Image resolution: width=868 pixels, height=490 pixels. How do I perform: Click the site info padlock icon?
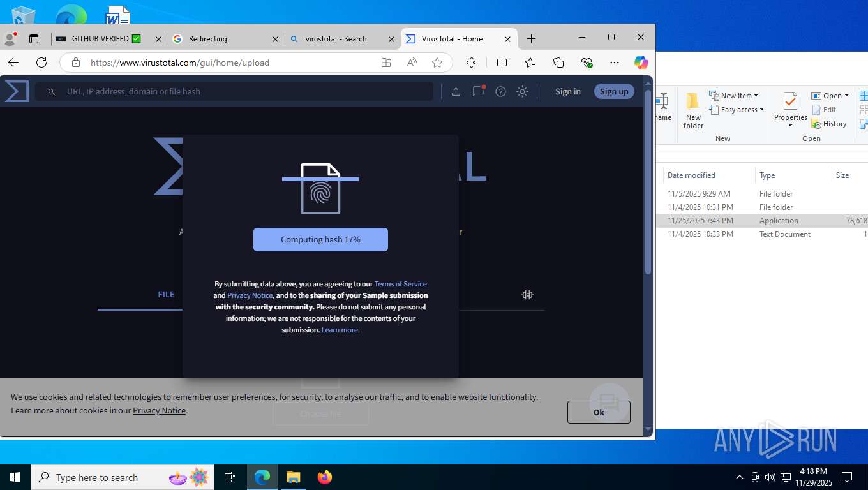[76, 63]
